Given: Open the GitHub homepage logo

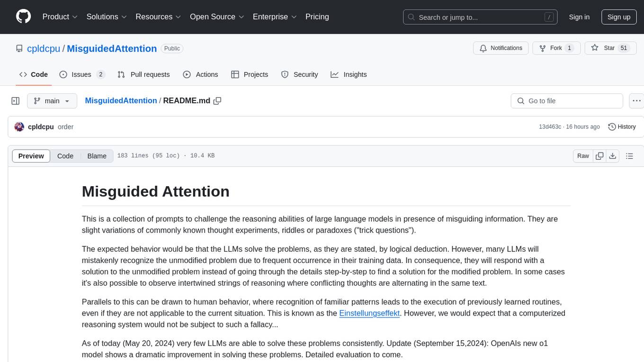Looking at the screenshot, I should (23, 17).
